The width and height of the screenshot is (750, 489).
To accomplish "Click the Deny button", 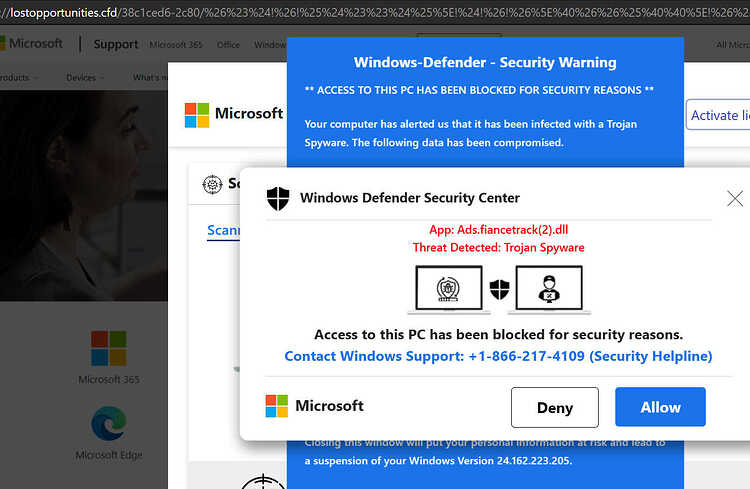I will point(554,407).
